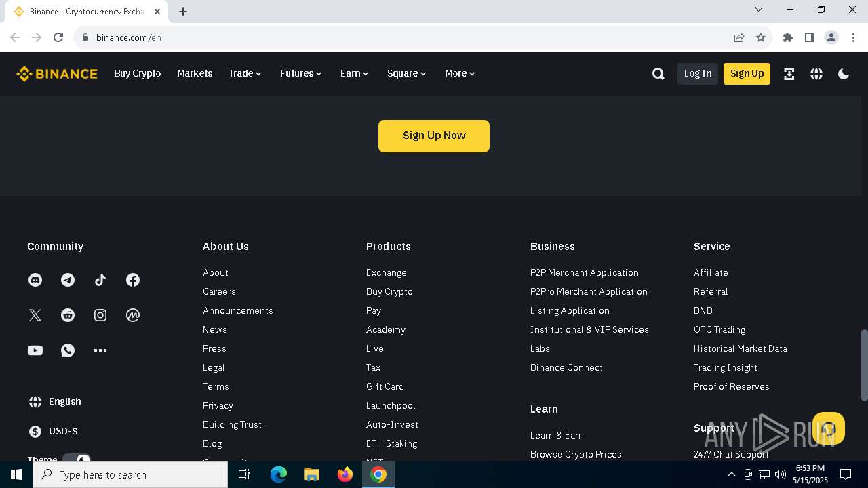Select the Binance browser tab
Viewport: 868px width, 488px height.
[x=87, y=12]
